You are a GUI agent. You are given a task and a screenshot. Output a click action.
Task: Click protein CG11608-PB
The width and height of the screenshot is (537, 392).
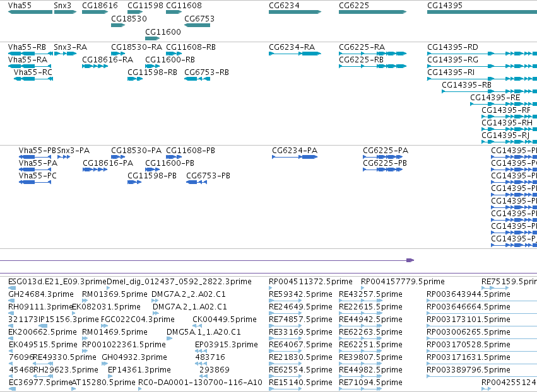coord(174,157)
